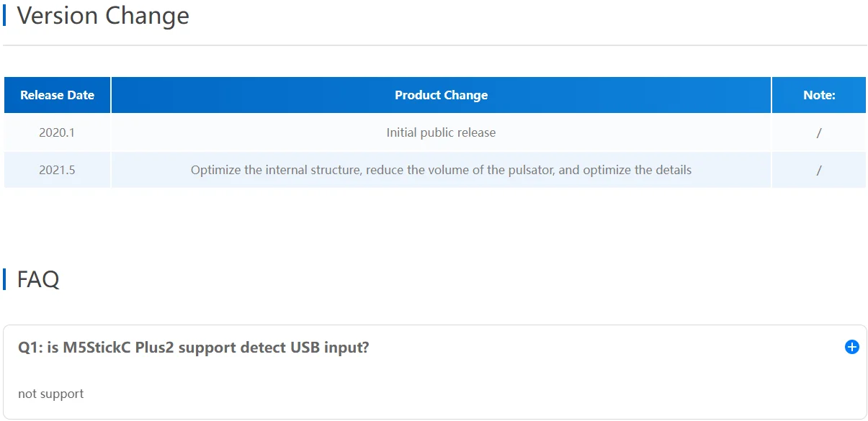
Task: Click the note slash in 2021.5 row
Action: pyautogui.click(x=819, y=171)
